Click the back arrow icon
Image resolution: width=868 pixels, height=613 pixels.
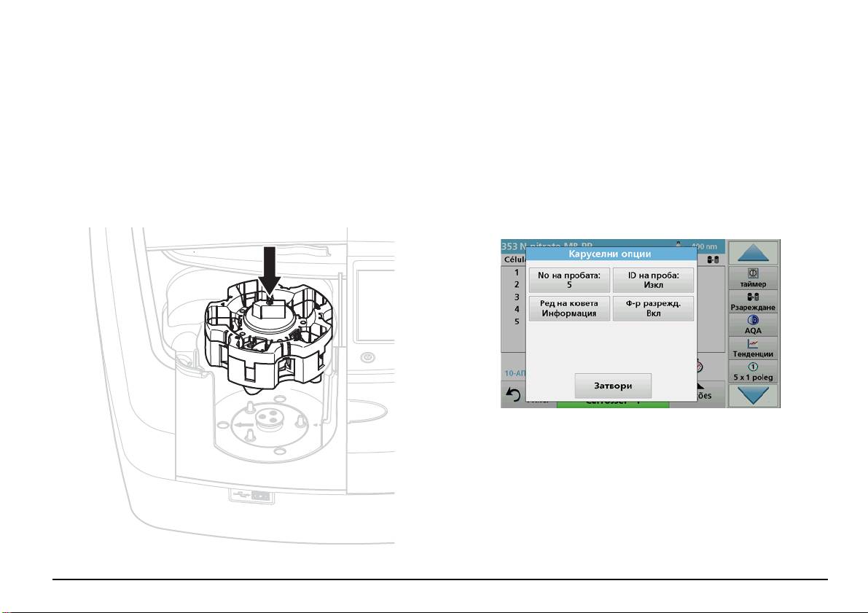pyautogui.click(x=512, y=396)
